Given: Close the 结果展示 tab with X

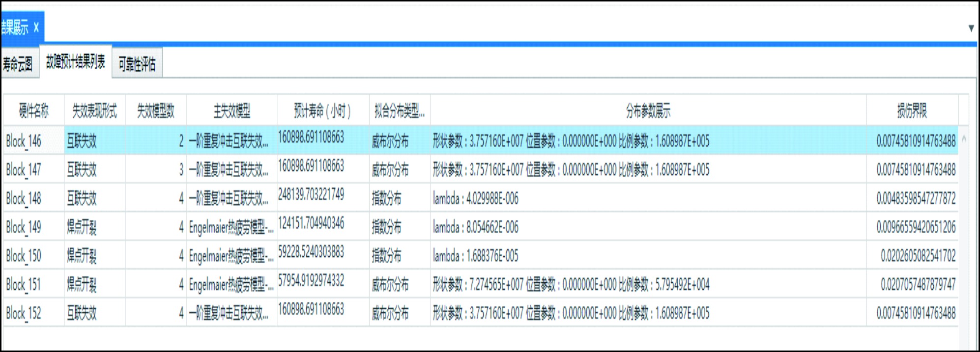Looking at the screenshot, I should 36,27.
